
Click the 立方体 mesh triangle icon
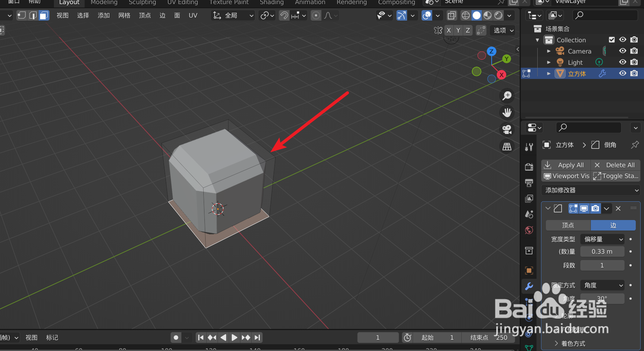pos(560,73)
